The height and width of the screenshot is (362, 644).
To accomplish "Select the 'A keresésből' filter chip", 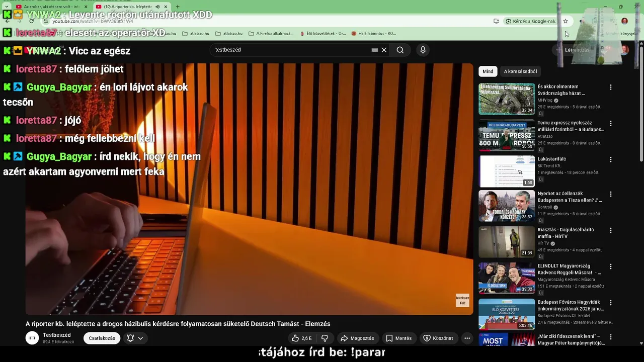I will (x=520, y=71).
